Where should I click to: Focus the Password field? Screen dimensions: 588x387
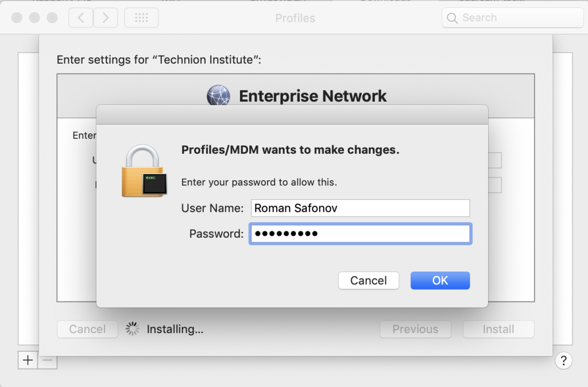coord(361,234)
